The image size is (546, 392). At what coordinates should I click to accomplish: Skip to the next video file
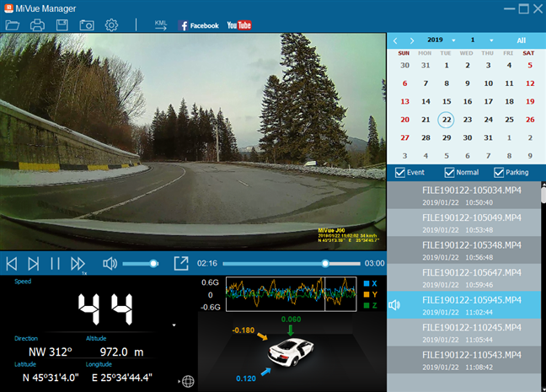click(x=34, y=264)
